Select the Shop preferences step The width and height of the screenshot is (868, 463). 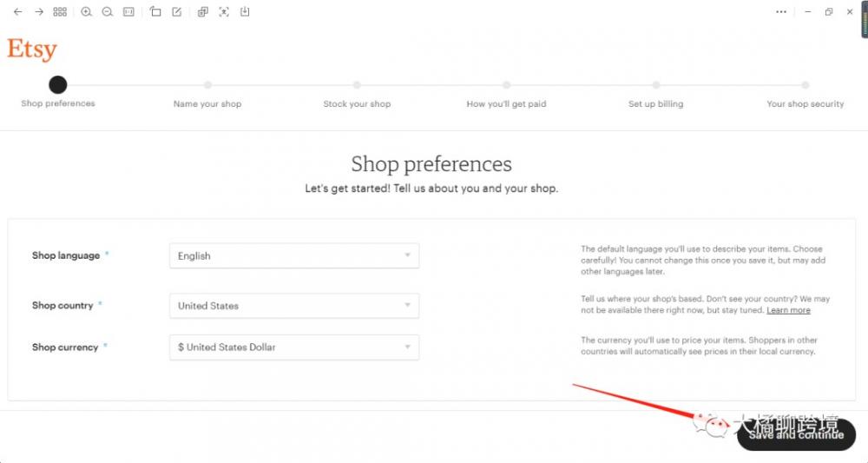[57, 92]
